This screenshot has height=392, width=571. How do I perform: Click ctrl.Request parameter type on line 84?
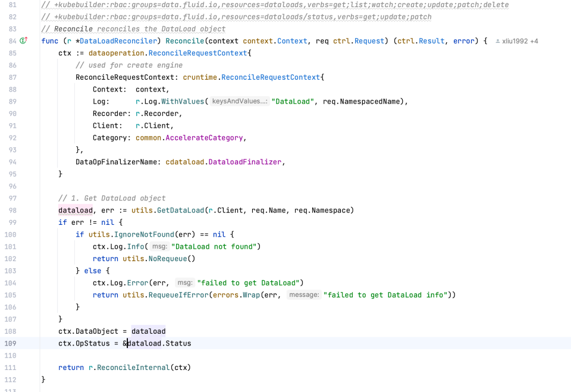coord(358,41)
